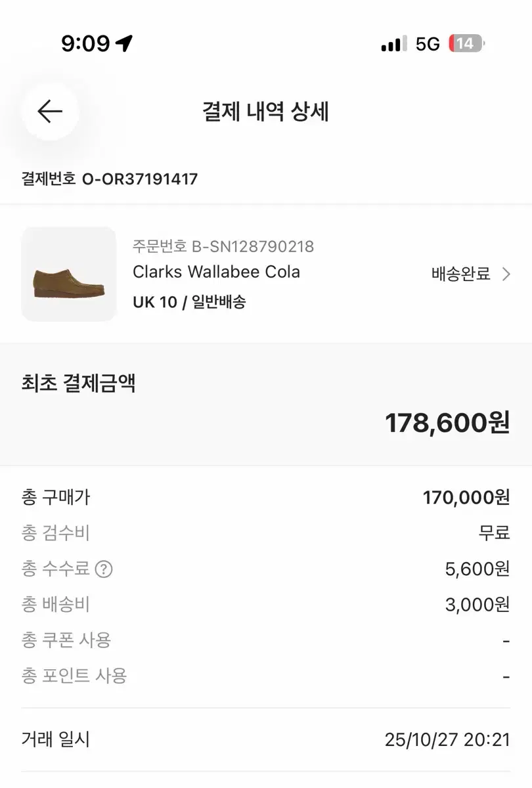Open the Clarks Wallabee shoe thumbnail
This screenshot has height=788, width=532.
pos(69,274)
